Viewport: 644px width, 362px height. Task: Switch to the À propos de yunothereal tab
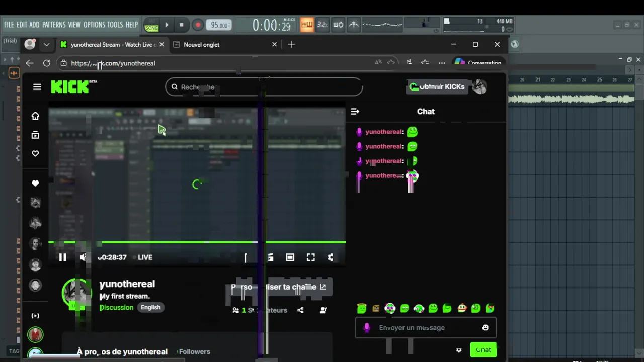click(x=122, y=351)
